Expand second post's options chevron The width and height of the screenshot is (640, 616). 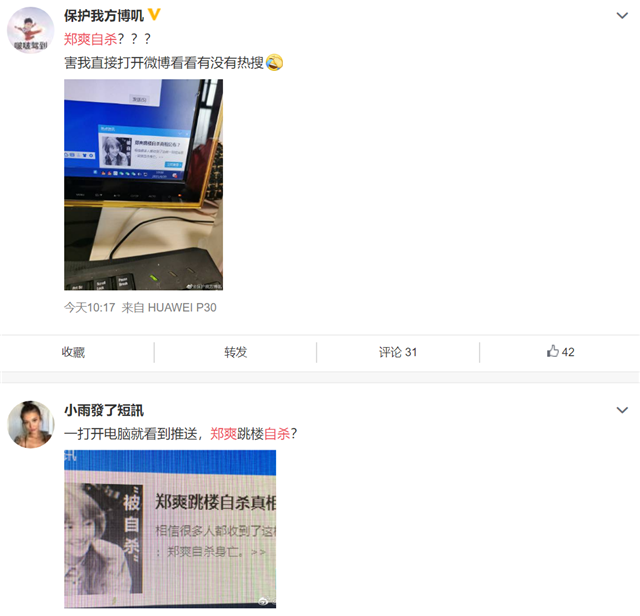(x=622, y=410)
